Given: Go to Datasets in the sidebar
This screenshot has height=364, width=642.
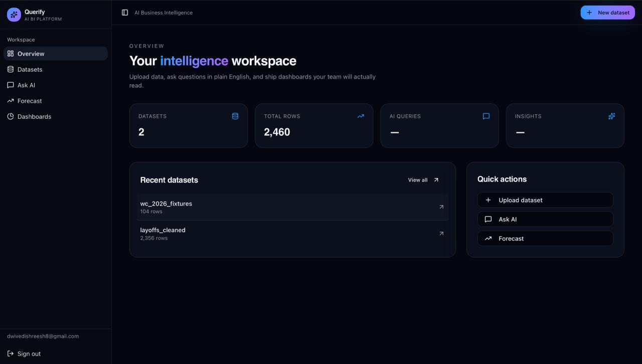Looking at the screenshot, I should (56, 69).
